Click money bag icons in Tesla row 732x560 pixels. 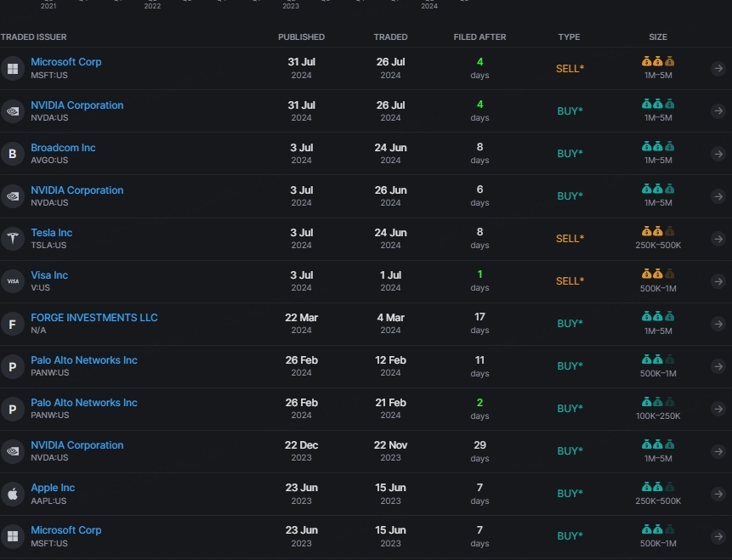[x=658, y=231]
